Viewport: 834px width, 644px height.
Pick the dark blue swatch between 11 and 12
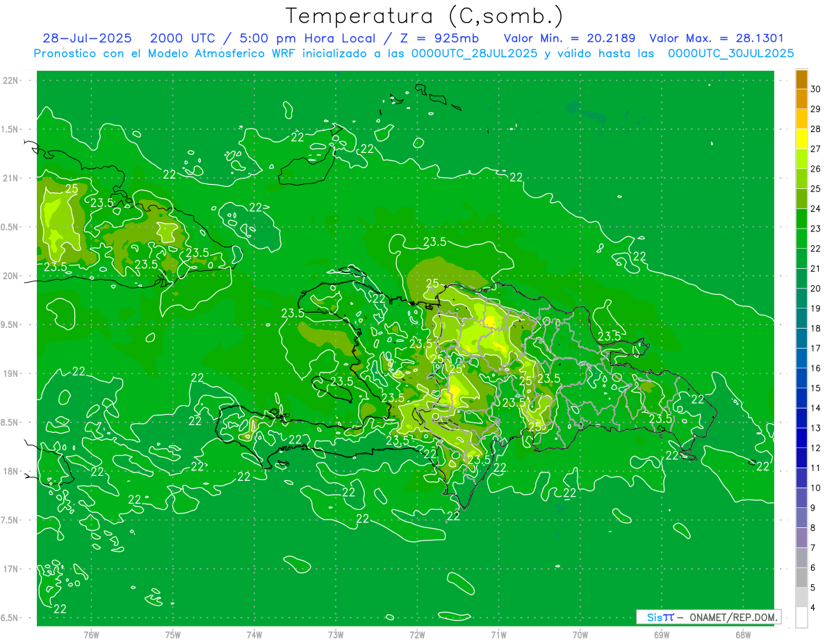(x=801, y=458)
